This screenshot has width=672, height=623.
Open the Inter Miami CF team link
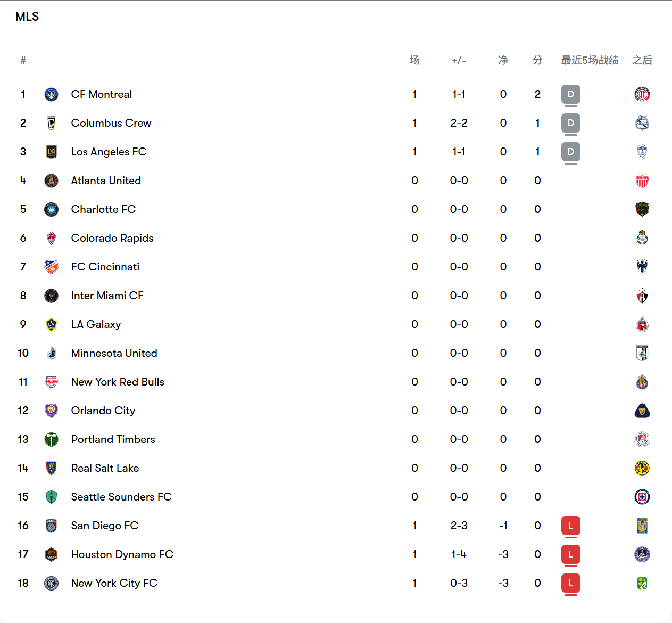(x=107, y=296)
